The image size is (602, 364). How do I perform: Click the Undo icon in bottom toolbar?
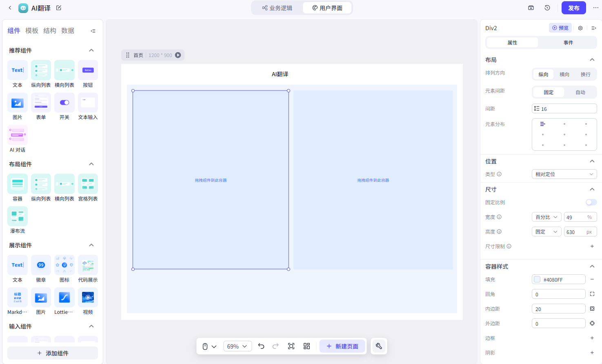pyautogui.click(x=261, y=346)
